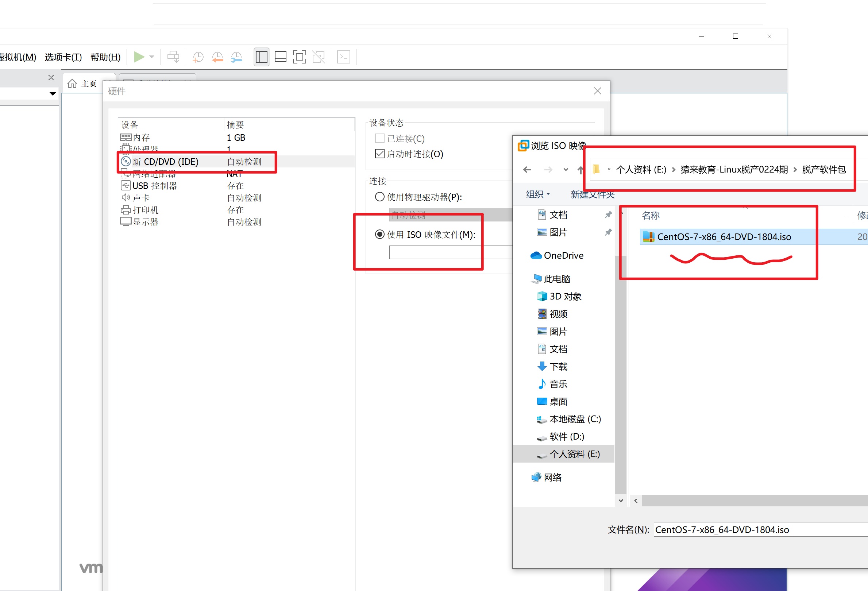
Task: Select the 内存 memory device row
Action: coord(236,138)
